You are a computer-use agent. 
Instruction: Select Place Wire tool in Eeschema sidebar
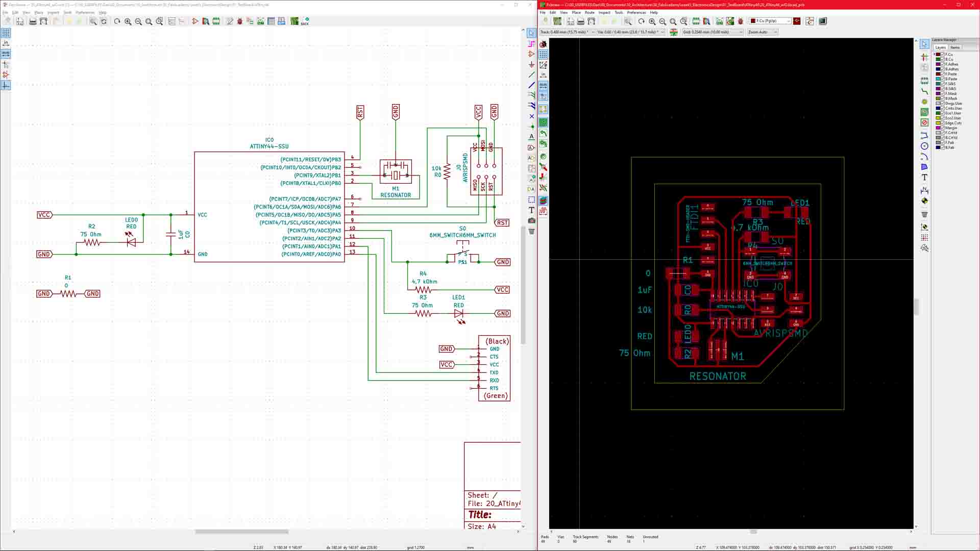tap(531, 74)
